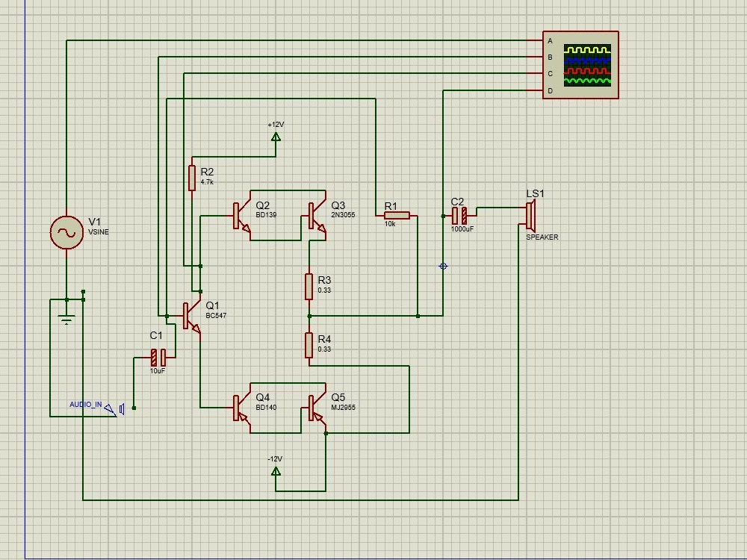This screenshot has width=747, height=560.
Task: Click the AUDIO_IN label text
Action: pyautogui.click(x=86, y=404)
